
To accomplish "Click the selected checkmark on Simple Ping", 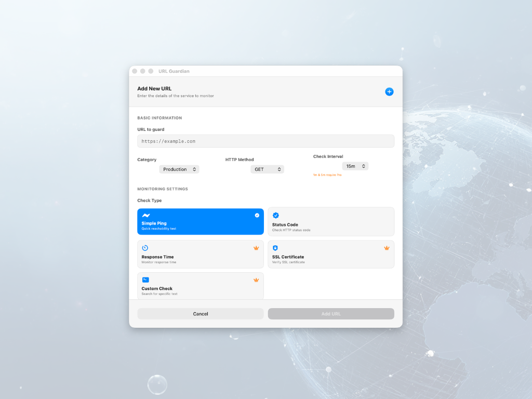I will (x=257, y=216).
